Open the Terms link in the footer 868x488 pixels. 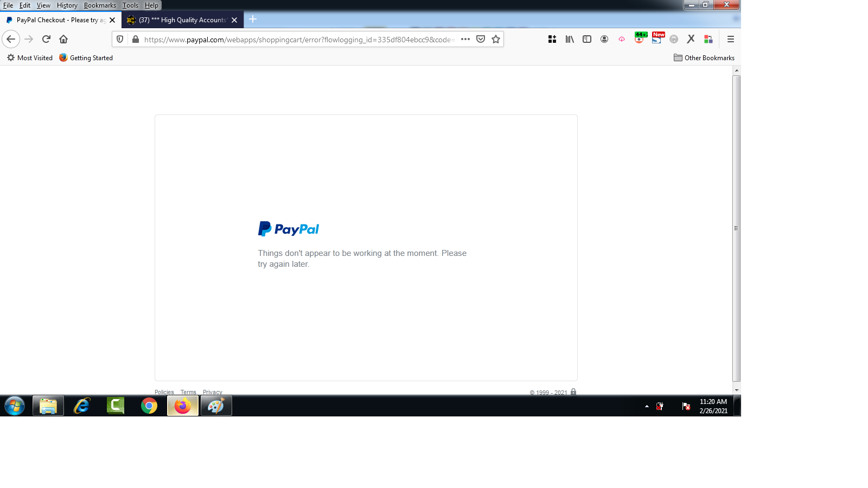[x=188, y=392]
